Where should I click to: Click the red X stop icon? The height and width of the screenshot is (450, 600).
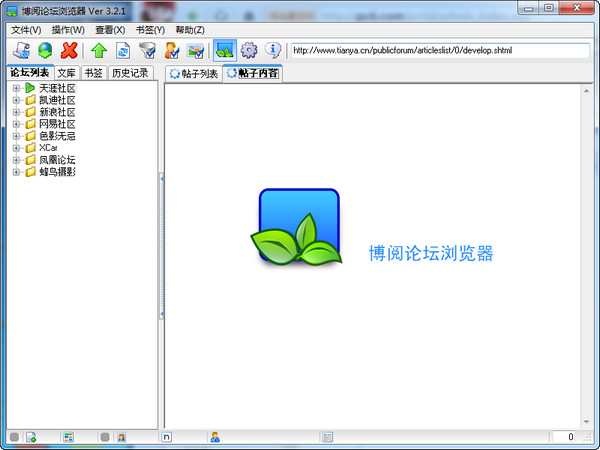tap(70, 50)
